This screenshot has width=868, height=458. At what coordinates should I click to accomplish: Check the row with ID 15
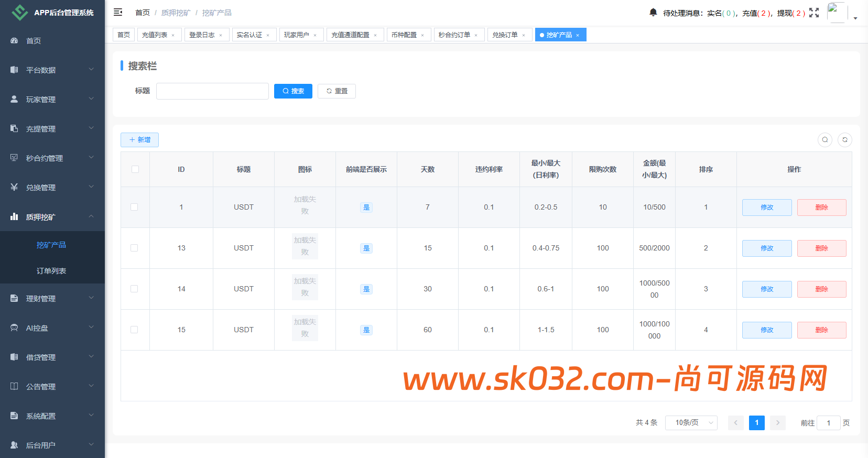click(134, 330)
